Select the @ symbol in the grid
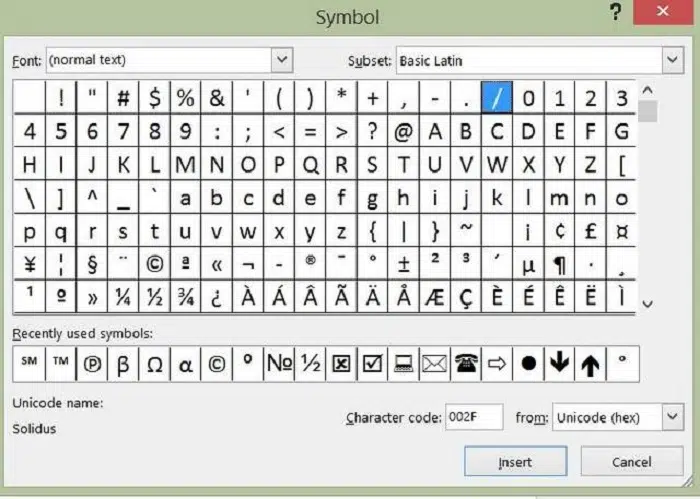Screen dimensions: 700x499 coord(404,131)
